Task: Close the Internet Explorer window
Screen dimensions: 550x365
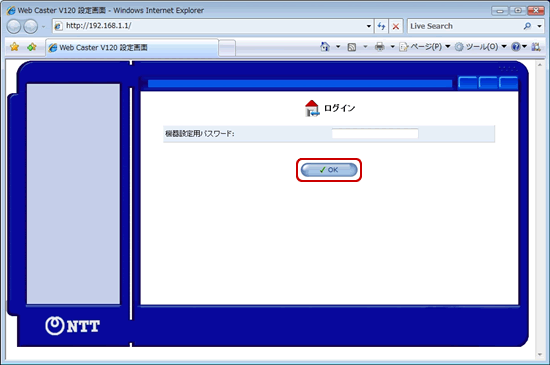Action: pyautogui.click(x=536, y=11)
